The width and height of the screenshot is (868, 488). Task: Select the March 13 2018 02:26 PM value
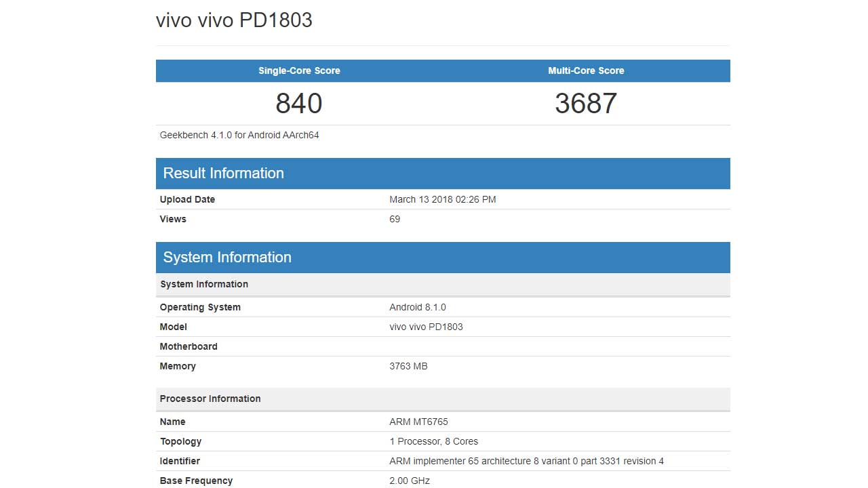pos(443,199)
